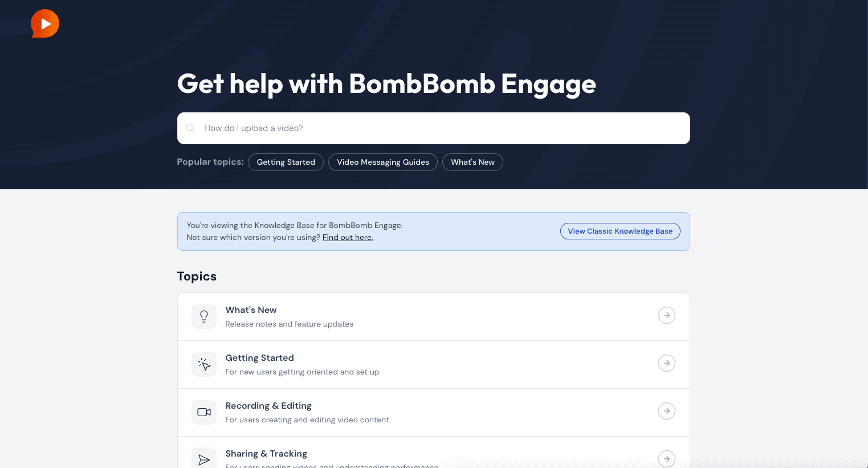Click 'For users creating and editing video content'

pyautogui.click(x=307, y=420)
